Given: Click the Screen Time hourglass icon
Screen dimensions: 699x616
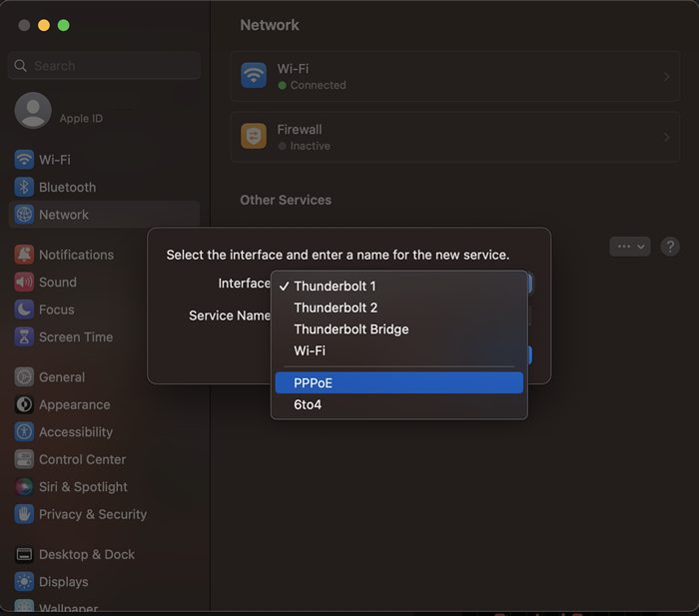Looking at the screenshot, I should (24, 337).
